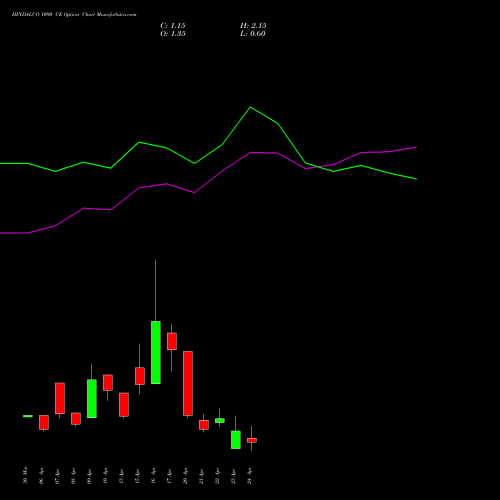Click the red candle above 07 Apr
Viewport: 500px width, 500px height.
(60, 398)
